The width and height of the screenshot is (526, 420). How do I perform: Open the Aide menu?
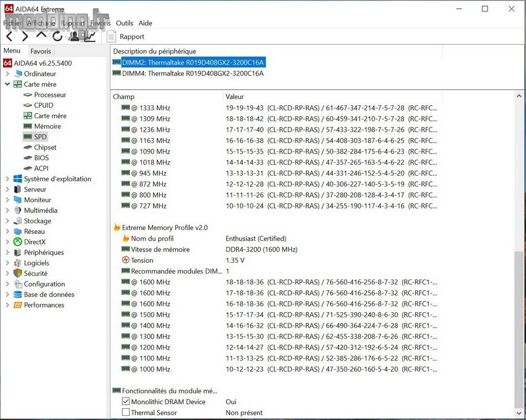145,23
